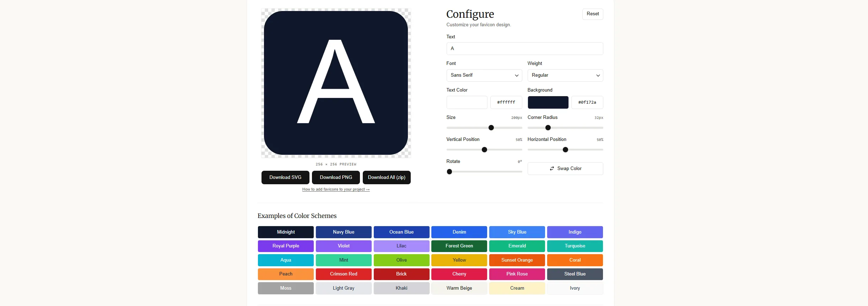Click the Size slider handle
Screen dimensions: 868x306
(491, 128)
